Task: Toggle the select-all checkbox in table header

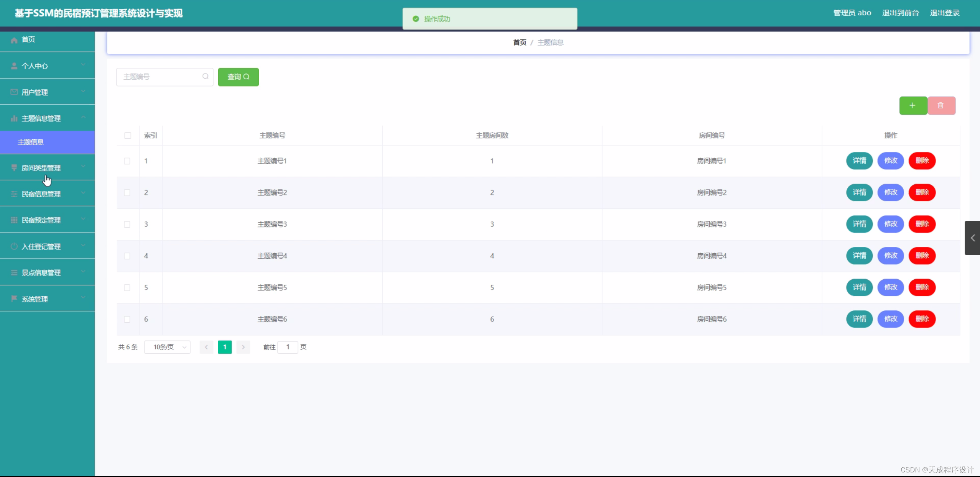Action: click(x=127, y=135)
